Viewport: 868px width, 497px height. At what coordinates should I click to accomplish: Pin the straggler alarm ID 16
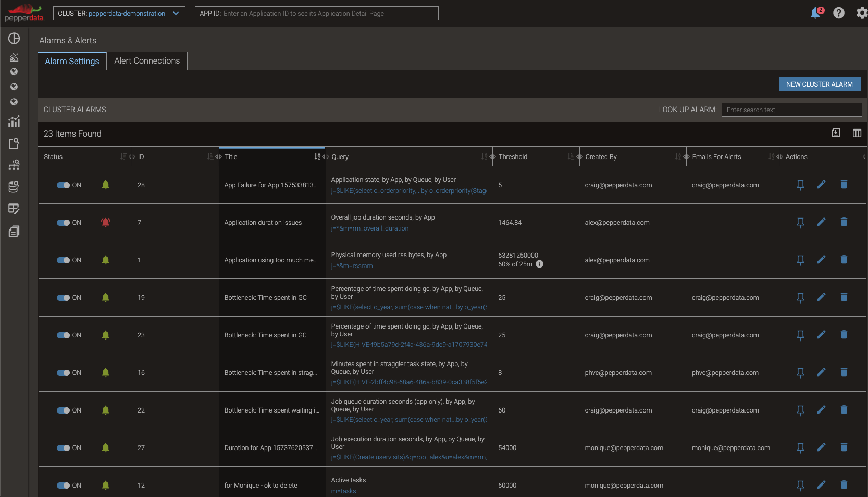coord(801,372)
